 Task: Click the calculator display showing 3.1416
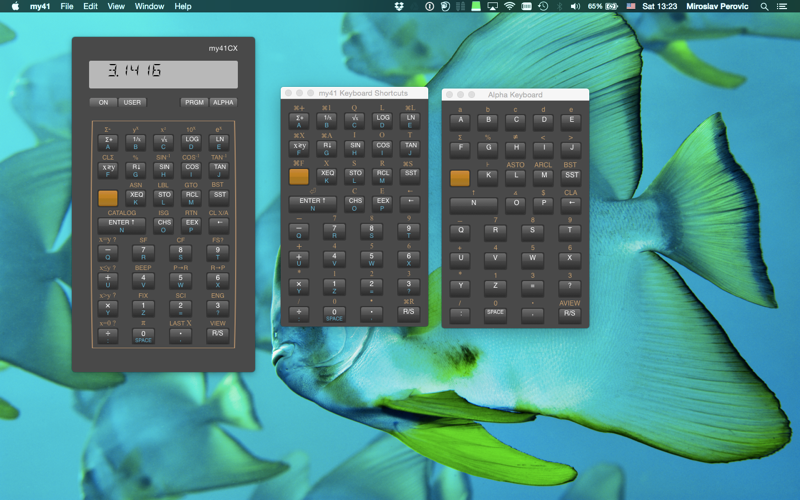click(x=163, y=74)
